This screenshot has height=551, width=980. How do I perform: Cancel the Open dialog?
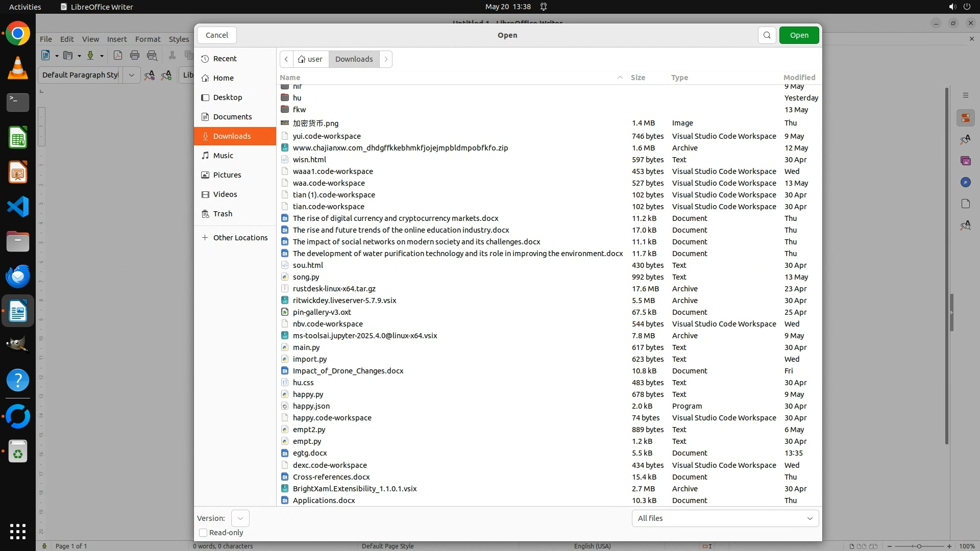click(x=217, y=35)
